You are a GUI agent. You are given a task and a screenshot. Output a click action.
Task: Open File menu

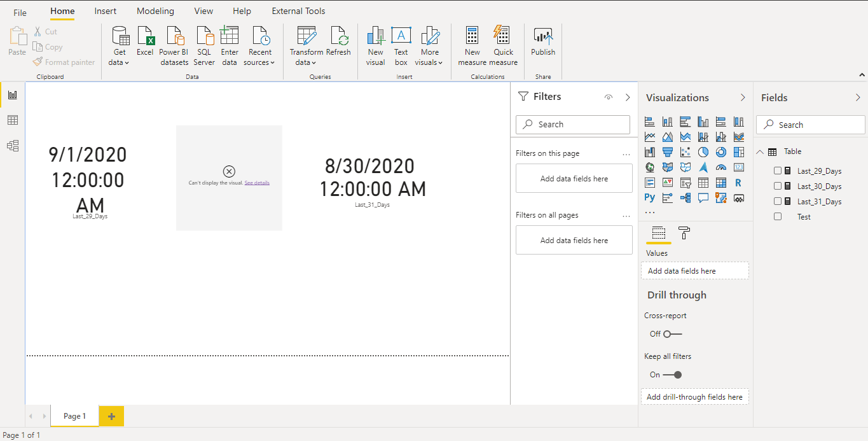tap(20, 12)
